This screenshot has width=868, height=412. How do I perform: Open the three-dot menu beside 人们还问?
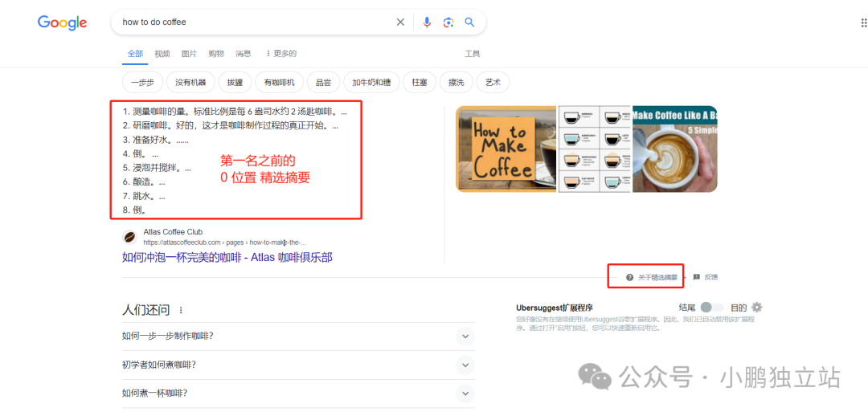pos(181,311)
